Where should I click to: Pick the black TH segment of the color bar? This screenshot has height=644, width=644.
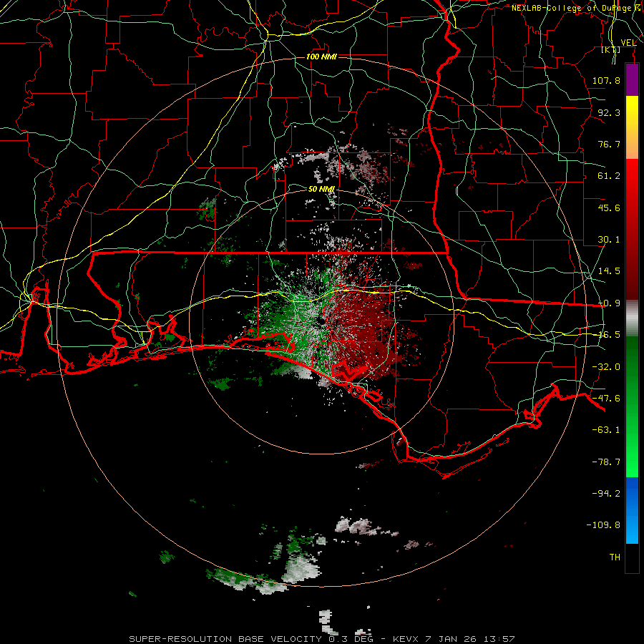[x=632, y=558]
